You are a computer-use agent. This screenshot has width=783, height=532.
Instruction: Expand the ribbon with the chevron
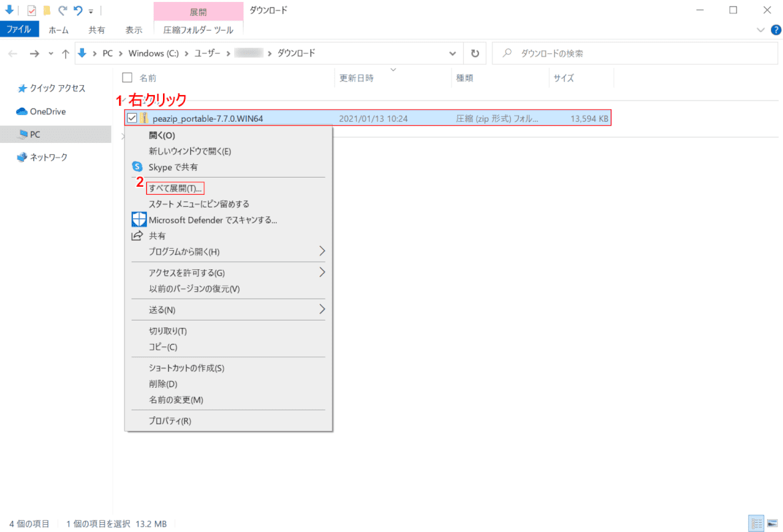760,30
